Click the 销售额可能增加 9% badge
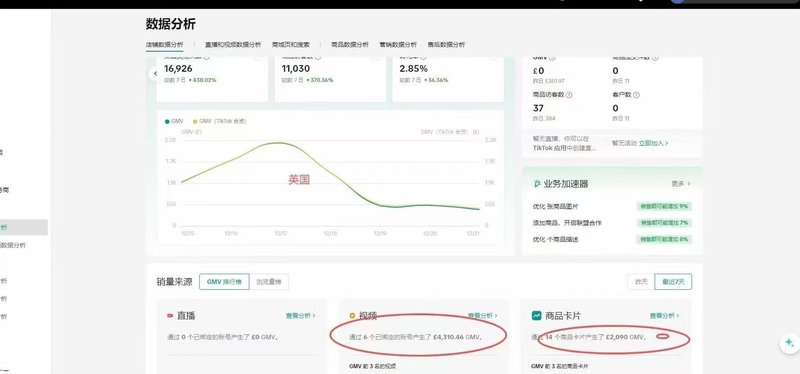 point(664,207)
